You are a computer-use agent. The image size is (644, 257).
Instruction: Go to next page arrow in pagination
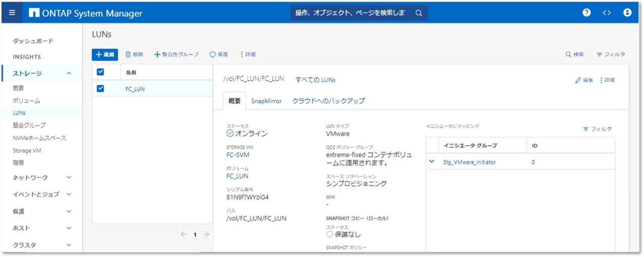click(206, 234)
